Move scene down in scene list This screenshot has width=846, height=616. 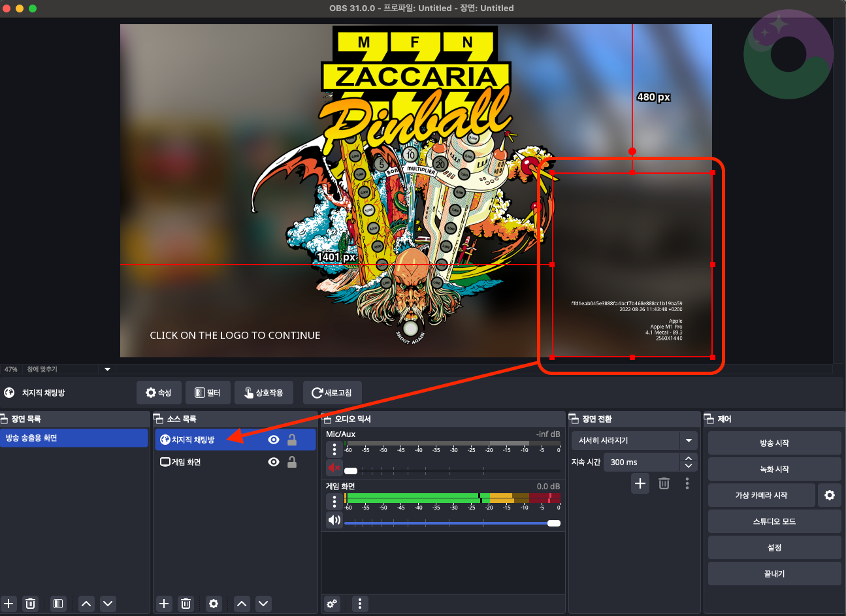tap(108, 604)
